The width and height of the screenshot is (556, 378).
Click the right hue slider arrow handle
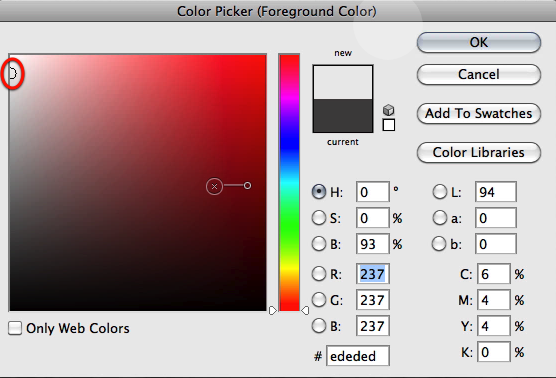[305, 311]
